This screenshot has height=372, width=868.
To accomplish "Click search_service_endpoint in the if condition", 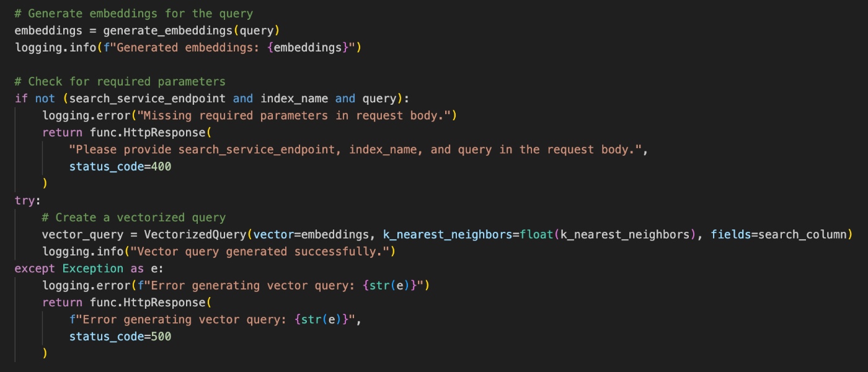I will (x=151, y=99).
